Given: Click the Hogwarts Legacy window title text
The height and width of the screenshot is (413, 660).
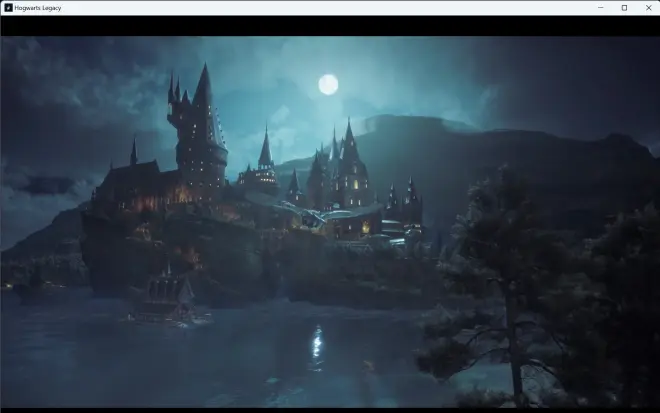Looking at the screenshot, I should tap(38, 7).
